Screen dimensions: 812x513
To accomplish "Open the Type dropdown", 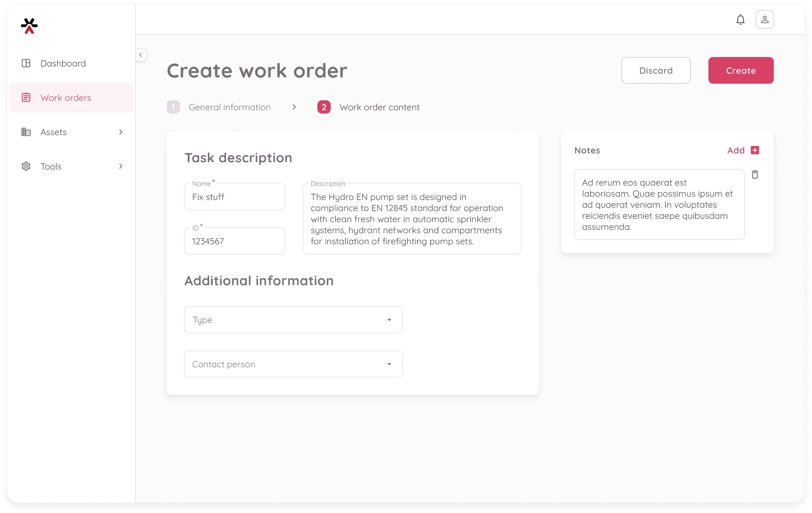I will (x=293, y=320).
